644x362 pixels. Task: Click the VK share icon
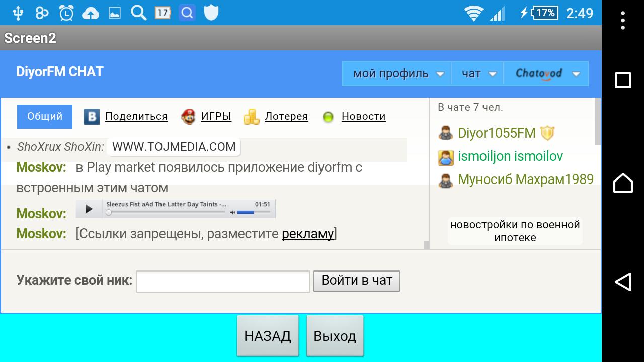(91, 117)
